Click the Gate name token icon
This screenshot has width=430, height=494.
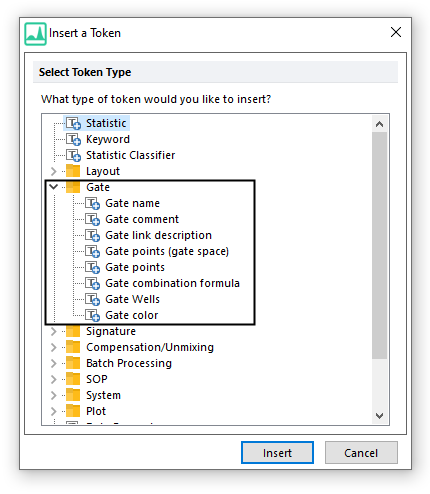pos(92,203)
